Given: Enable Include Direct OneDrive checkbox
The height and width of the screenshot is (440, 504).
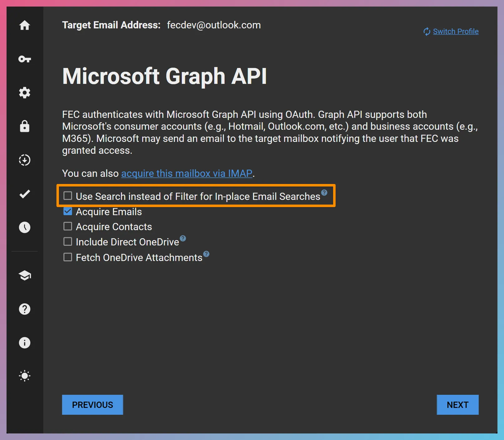Looking at the screenshot, I should click(x=68, y=242).
